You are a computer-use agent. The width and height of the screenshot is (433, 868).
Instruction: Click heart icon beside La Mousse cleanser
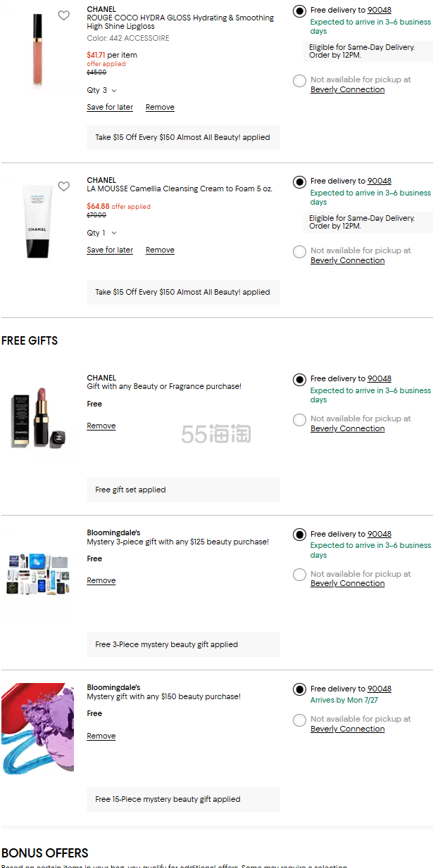tap(64, 186)
